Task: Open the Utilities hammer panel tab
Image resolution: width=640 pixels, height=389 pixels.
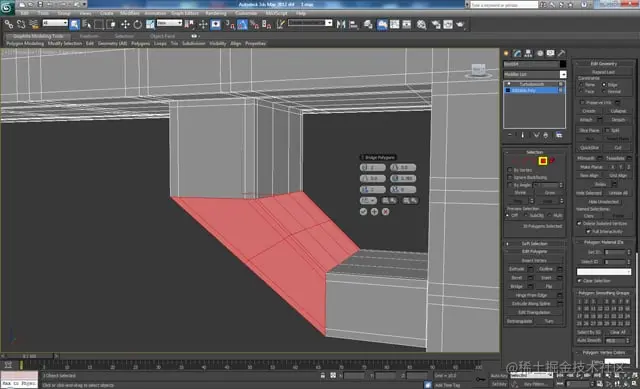Action: [562, 53]
